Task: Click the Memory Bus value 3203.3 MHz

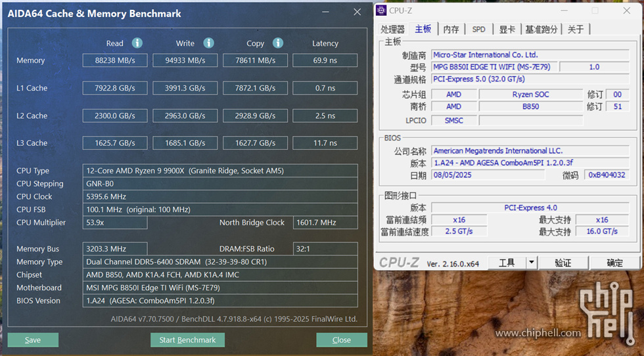Action: click(115, 249)
